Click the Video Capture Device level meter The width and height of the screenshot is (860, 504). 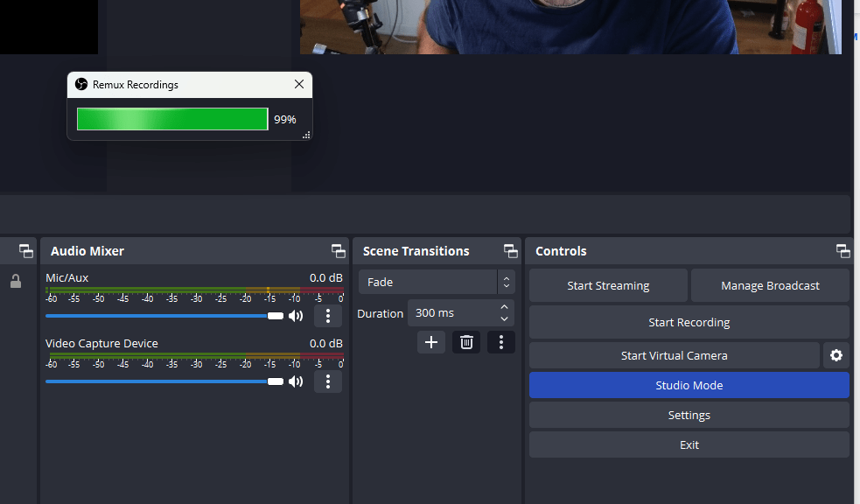[195, 355]
